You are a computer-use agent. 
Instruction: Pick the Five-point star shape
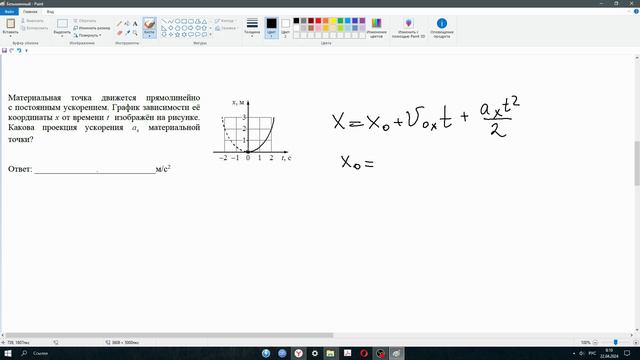pos(178,35)
